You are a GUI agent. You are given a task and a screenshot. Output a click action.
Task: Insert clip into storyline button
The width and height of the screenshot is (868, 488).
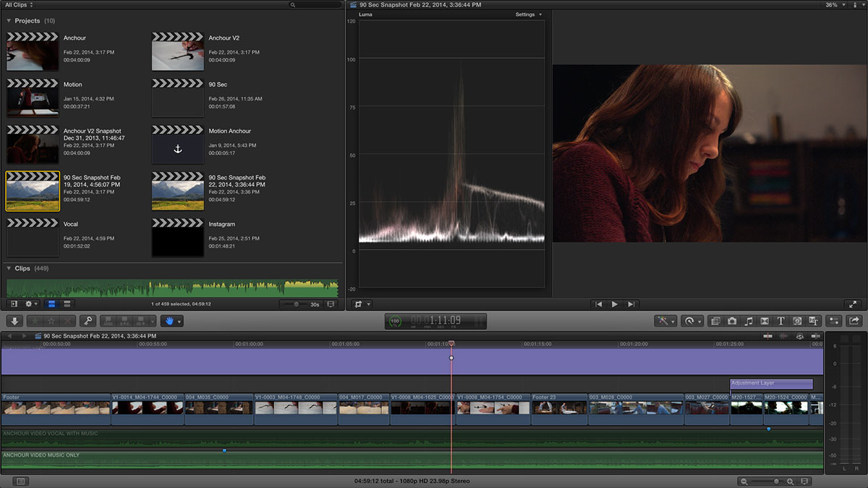tap(124, 321)
